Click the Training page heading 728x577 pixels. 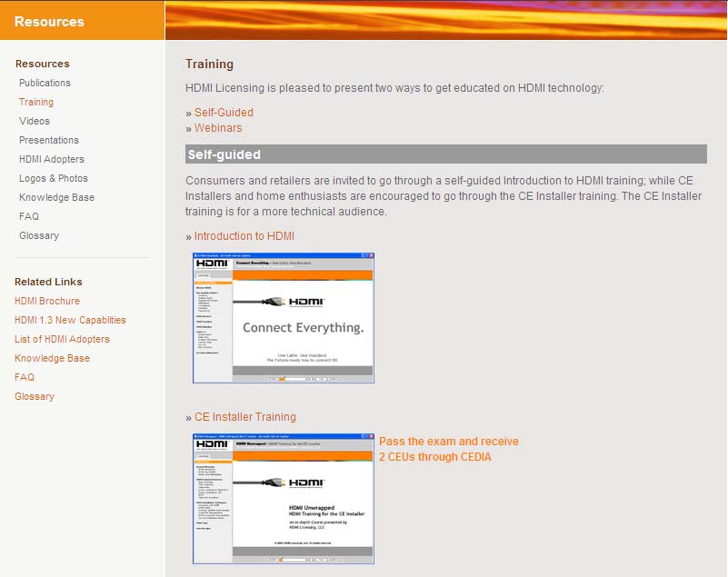(x=209, y=64)
